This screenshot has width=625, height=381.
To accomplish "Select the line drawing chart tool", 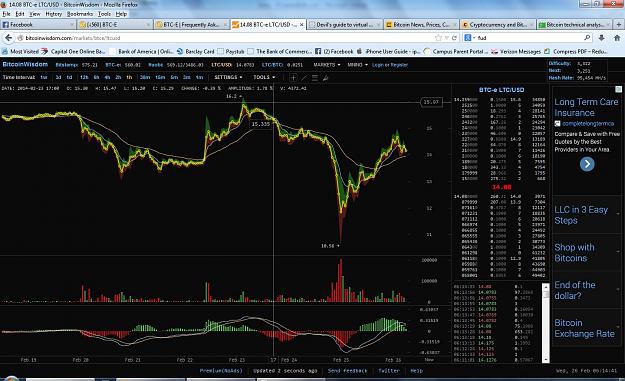I will point(304,78).
